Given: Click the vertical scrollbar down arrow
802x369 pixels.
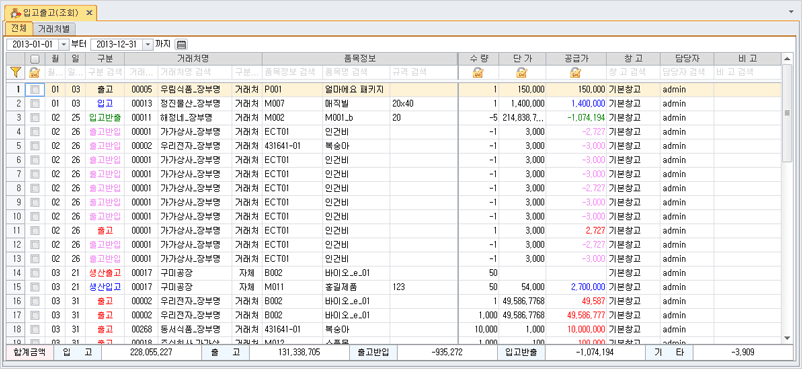Looking at the screenshot, I should pos(787,337).
